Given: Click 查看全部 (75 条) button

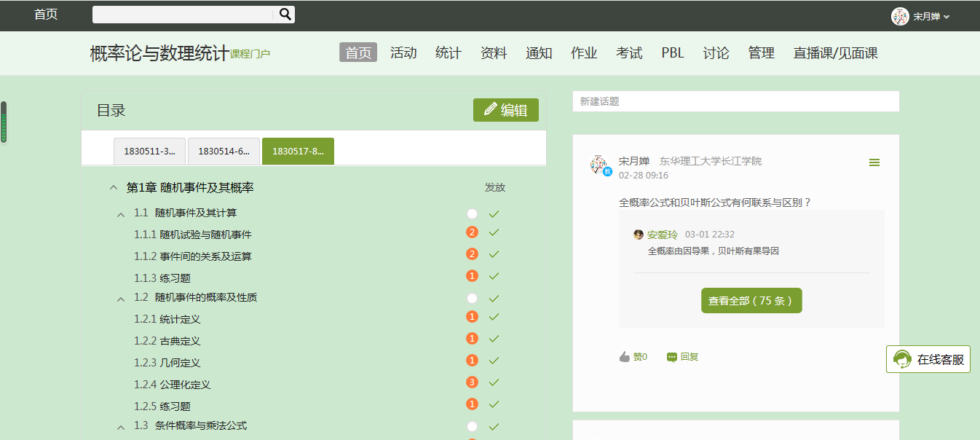Looking at the screenshot, I should click(751, 300).
